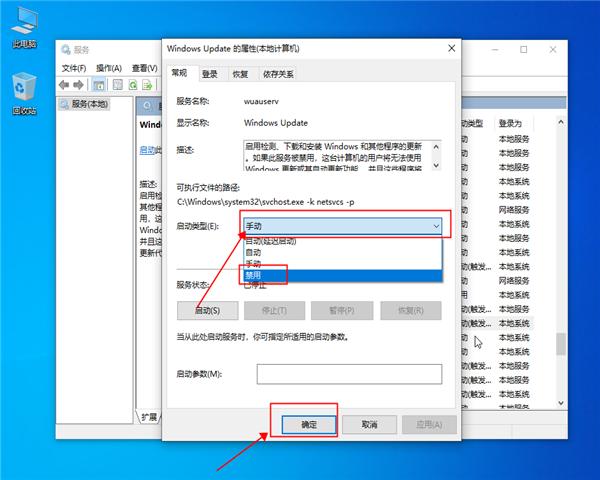Click down arrow of Services list scrollbar

[x=561, y=403]
